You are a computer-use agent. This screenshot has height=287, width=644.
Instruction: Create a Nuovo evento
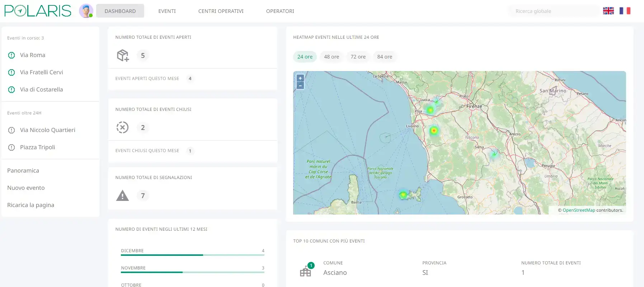(26, 188)
